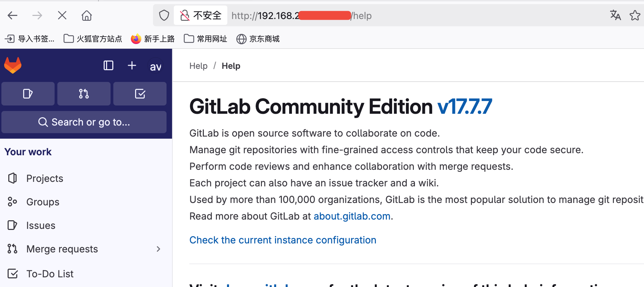Click the Search or go to field

pos(84,122)
